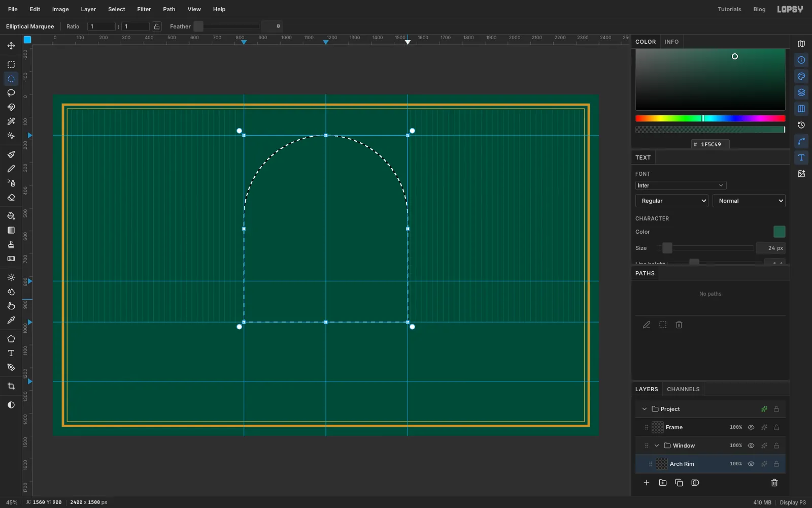The image size is (812, 508).
Task: Open the Layer menu
Action: (88, 9)
